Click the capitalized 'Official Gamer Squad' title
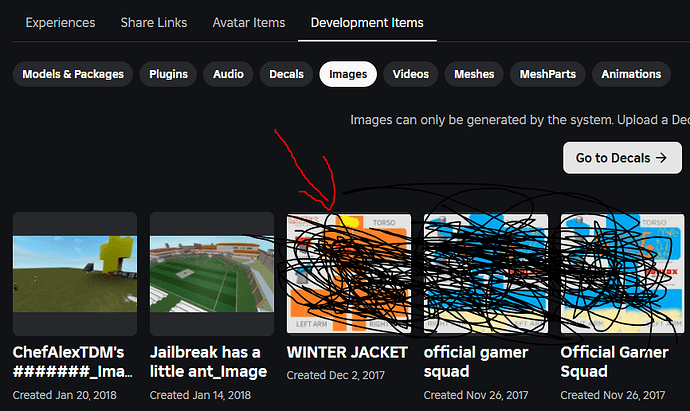This screenshot has height=411, width=690. (x=614, y=362)
